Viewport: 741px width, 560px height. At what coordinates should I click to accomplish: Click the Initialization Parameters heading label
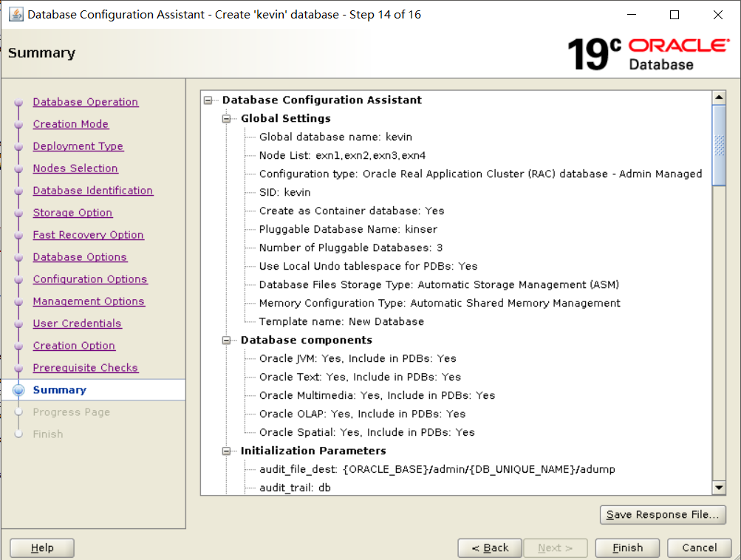(313, 451)
